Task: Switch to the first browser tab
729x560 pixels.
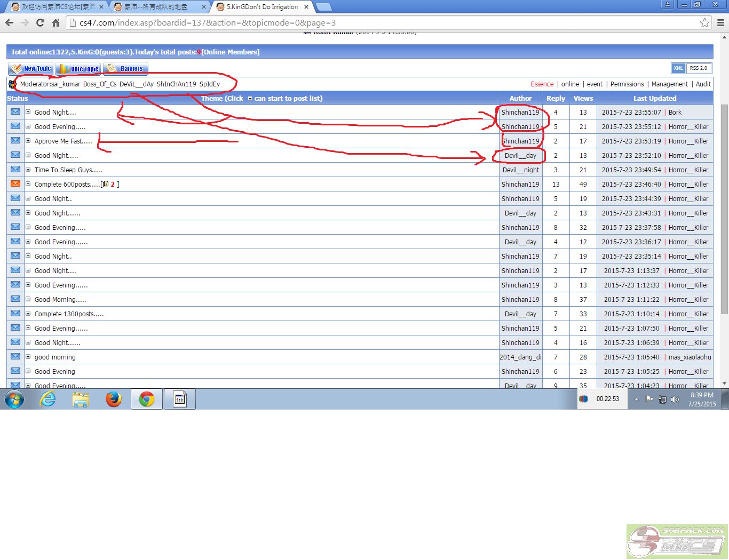Action: pos(56,7)
